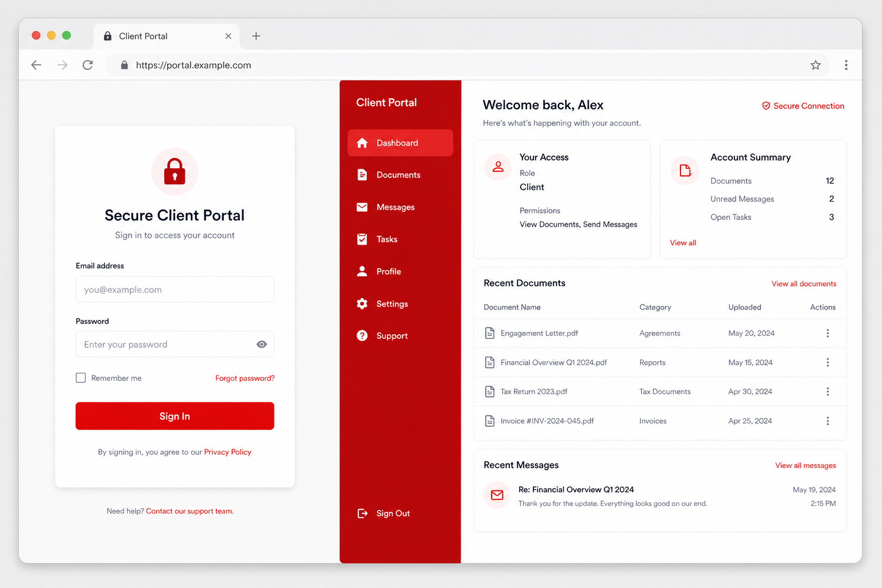Open the browser three-dot menu

[846, 65]
